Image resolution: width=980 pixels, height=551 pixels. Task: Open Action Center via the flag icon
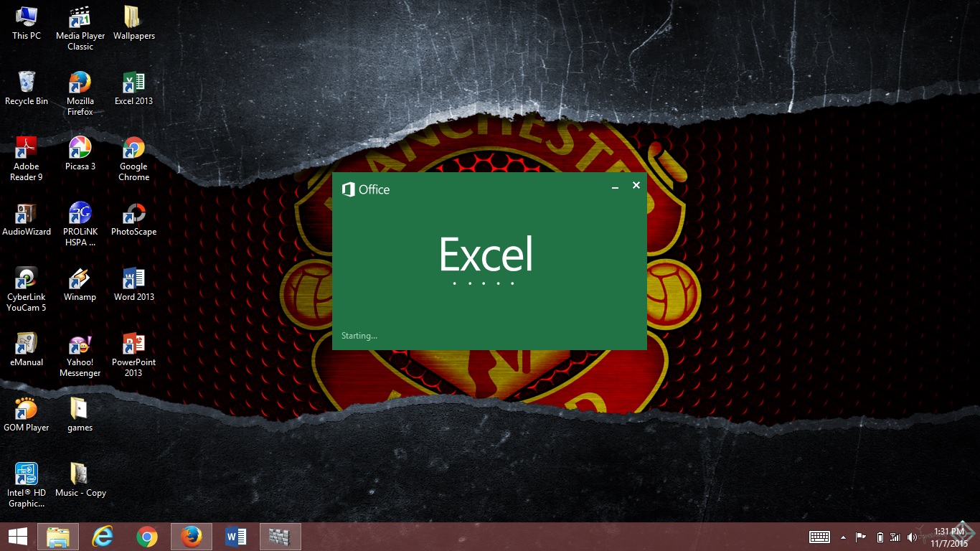tap(860, 536)
